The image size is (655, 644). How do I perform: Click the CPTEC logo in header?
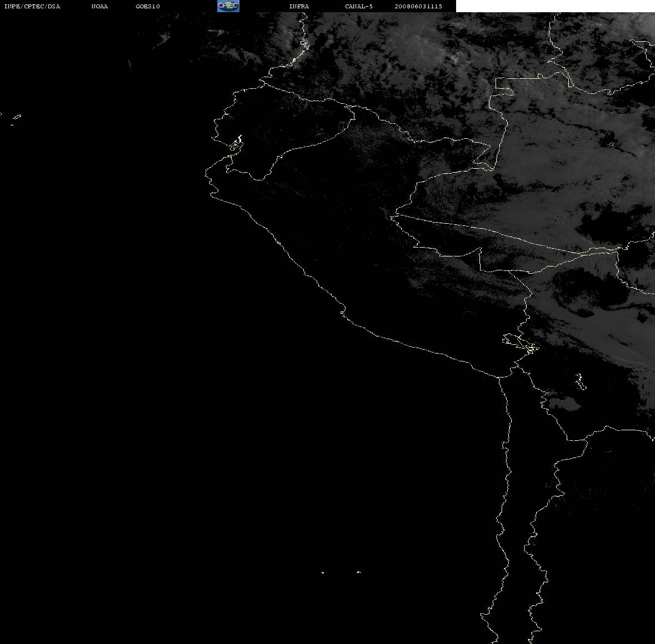[x=228, y=6]
